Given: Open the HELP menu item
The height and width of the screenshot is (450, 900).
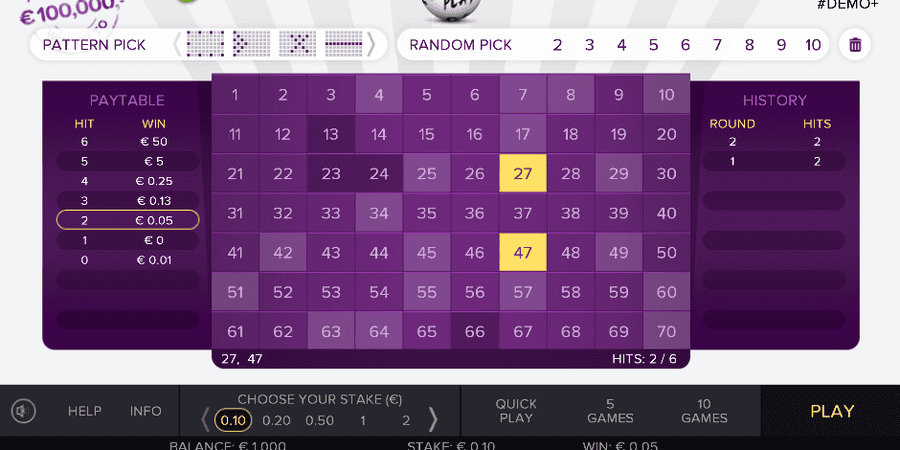Looking at the screenshot, I should point(84,411).
